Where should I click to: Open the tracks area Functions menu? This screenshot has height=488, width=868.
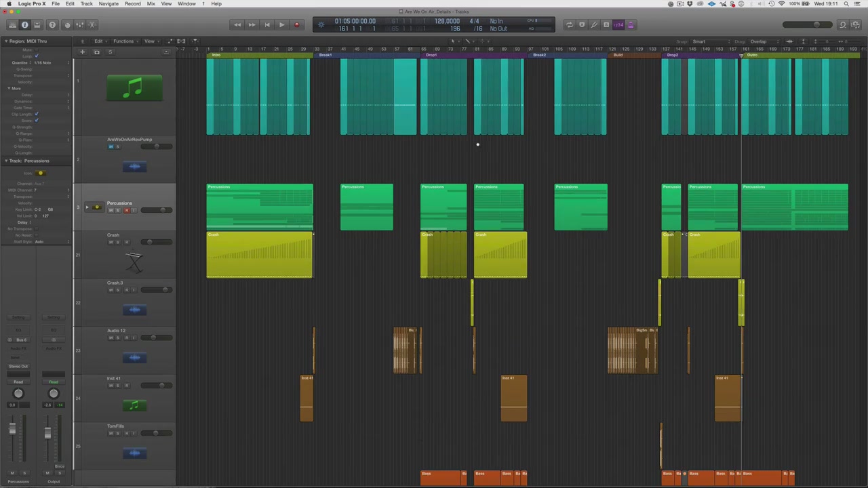pos(125,41)
